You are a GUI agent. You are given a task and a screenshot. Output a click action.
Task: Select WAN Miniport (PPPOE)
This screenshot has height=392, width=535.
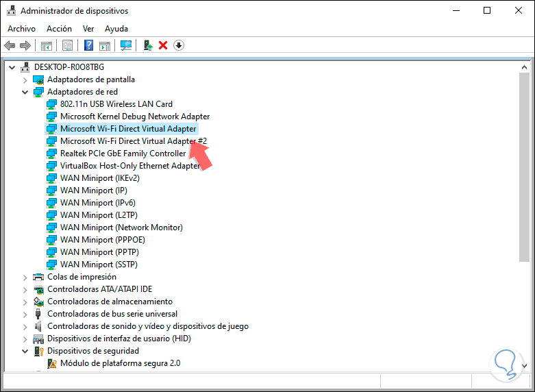(x=102, y=239)
